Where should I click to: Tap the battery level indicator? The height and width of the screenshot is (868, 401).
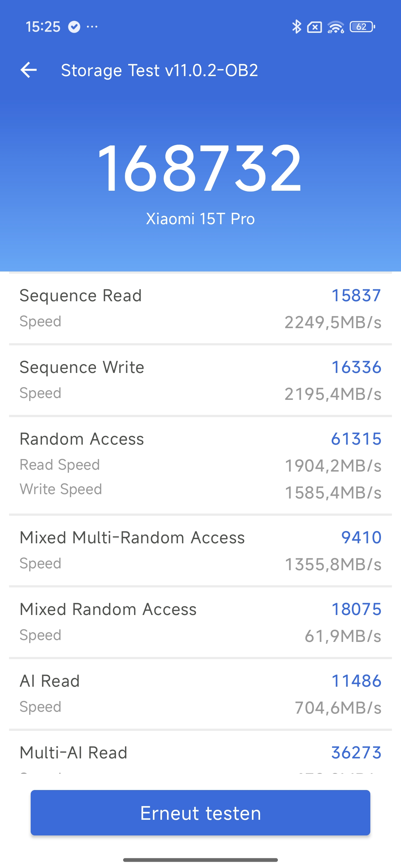(x=362, y=27)
